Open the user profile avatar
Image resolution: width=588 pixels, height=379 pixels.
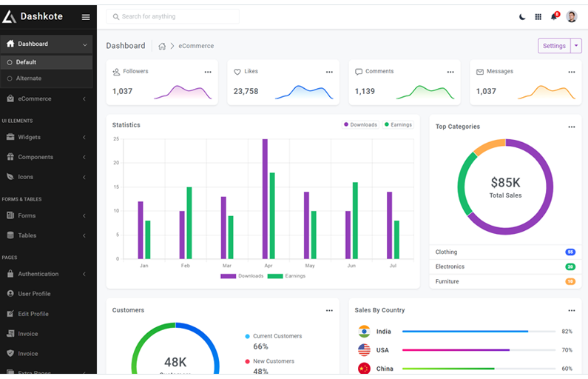[x=571, y=16]
